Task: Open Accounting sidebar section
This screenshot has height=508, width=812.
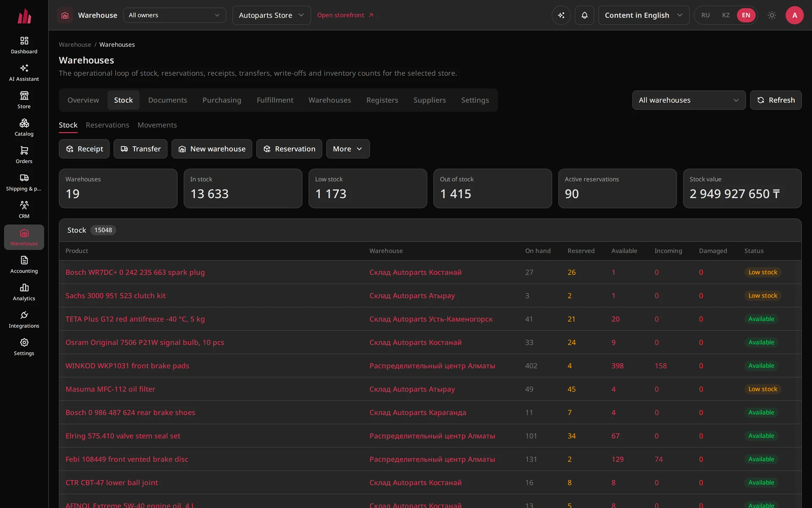Action: tap(24, 265)
